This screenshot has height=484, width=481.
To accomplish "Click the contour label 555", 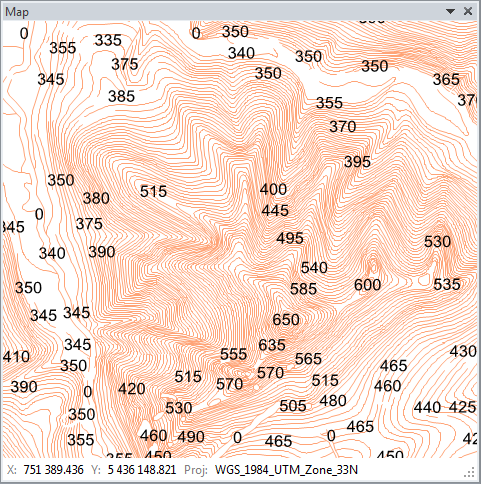I will pyautogui.click(x=233, y=354).
